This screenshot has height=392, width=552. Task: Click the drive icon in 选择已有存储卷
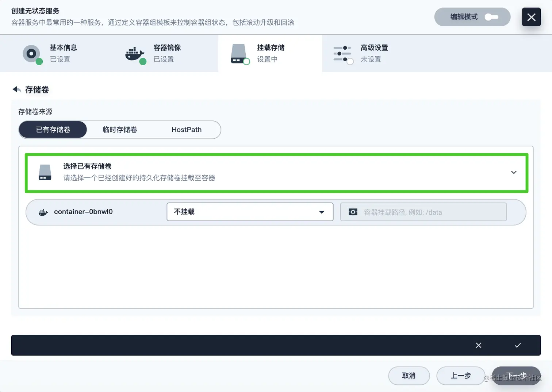45,172
